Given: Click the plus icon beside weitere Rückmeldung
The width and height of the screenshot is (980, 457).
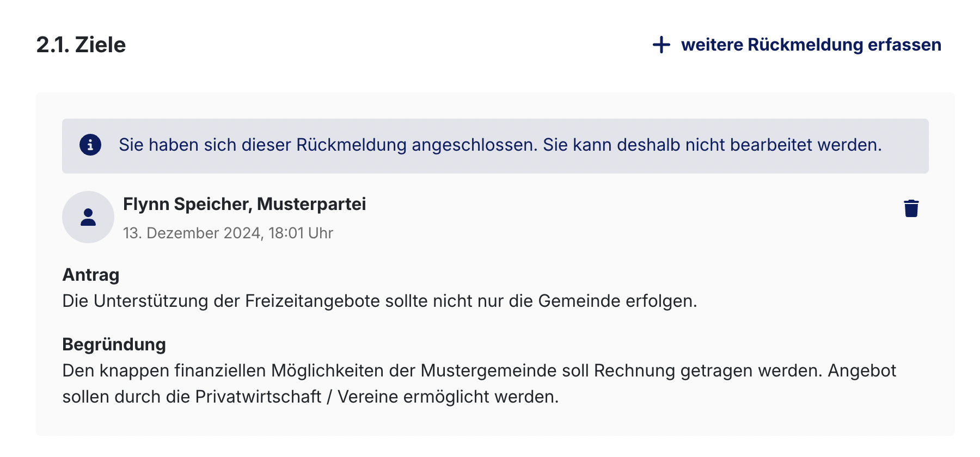Looking at the screenshot, I should tap(661, 45).
